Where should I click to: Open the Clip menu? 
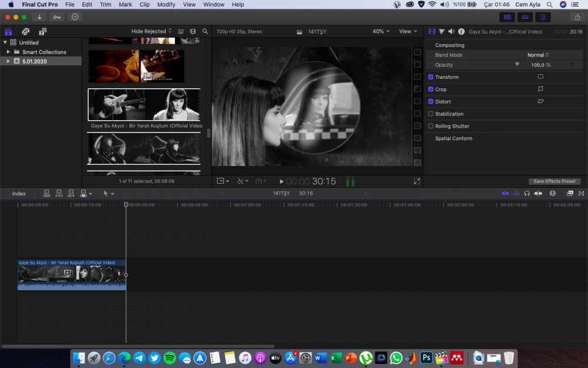pos(144,4)
